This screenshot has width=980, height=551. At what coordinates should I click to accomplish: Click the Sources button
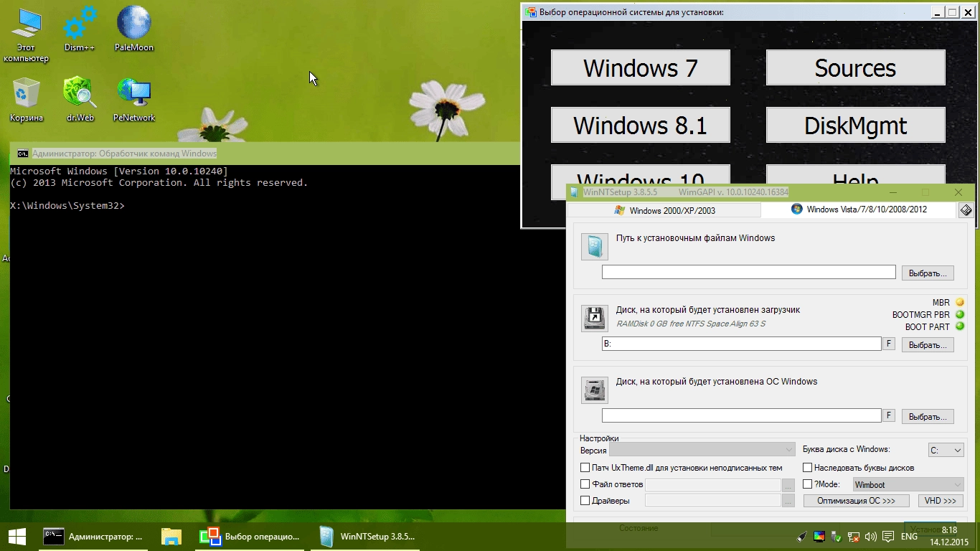coord(855,67)
